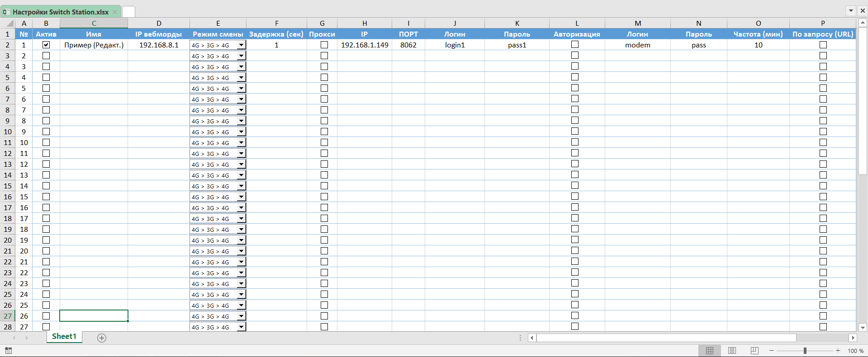The width and height of the screenshot is (868, 357).
Task: Click the zoom out minus icon
Action: tap(772, 351)
